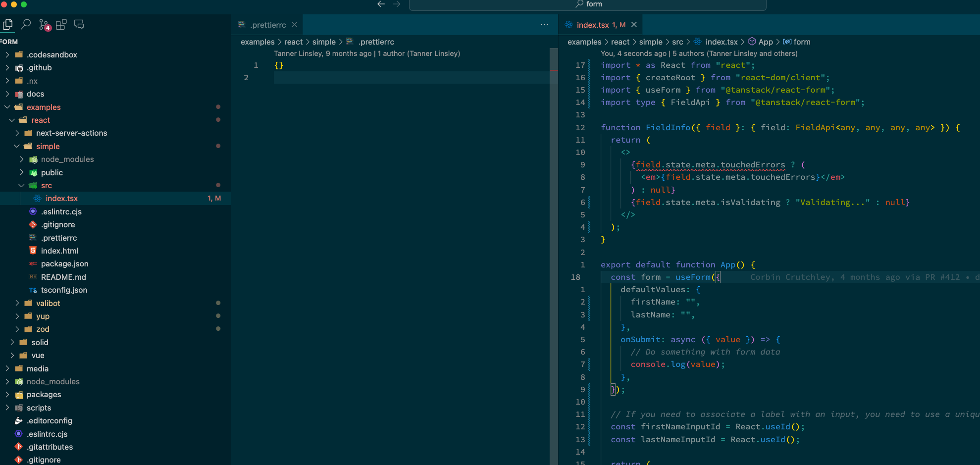Click the form command center search field
980x465 pixels.
tap(587, 4)
